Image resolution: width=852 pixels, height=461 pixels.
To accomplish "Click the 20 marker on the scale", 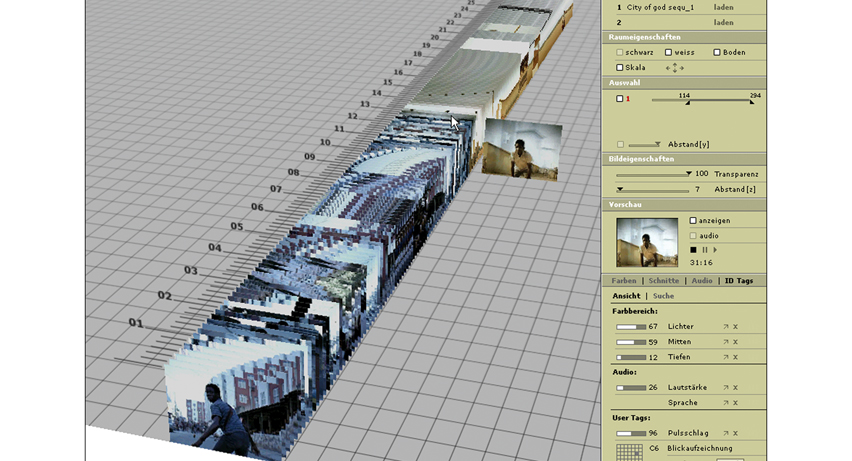I will coord(435,38).
